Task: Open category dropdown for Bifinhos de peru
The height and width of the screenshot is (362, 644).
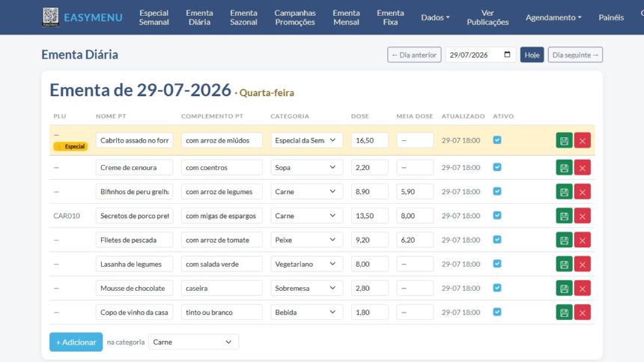Action: pyautogui.click(x=306, y=192)
